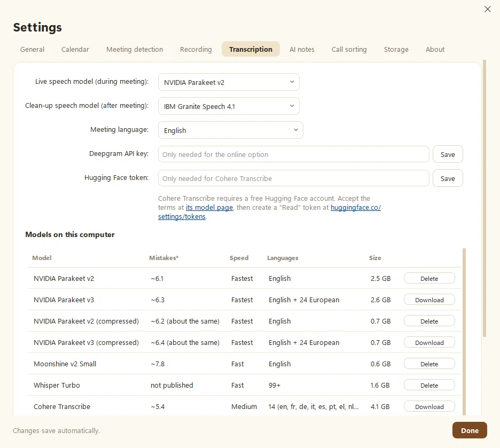Open the AI notes tab
Screen dimensions: 500x448
pos(302,49)
